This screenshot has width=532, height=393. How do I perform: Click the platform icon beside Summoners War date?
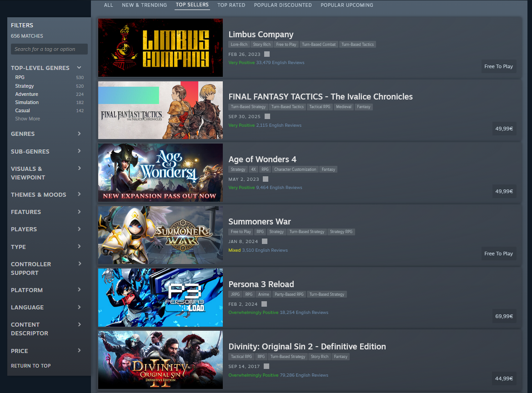(265, 241)
